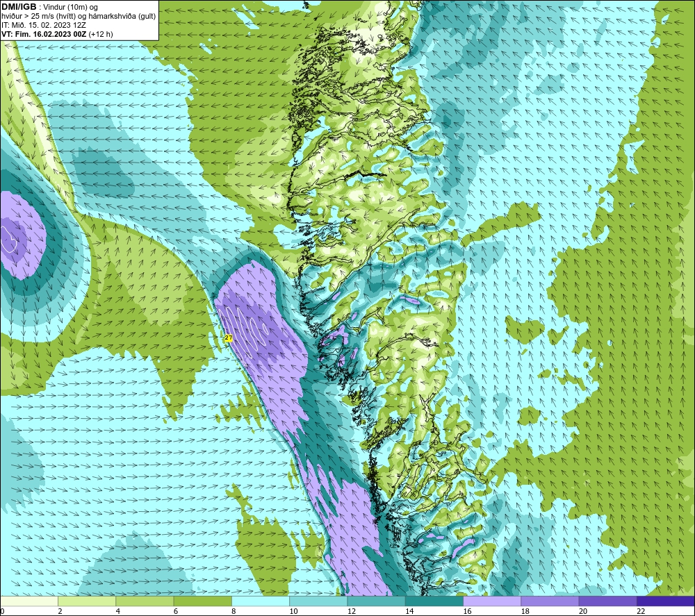
Task: Click the legend scale label 18
Action: [x=525, y=611]
